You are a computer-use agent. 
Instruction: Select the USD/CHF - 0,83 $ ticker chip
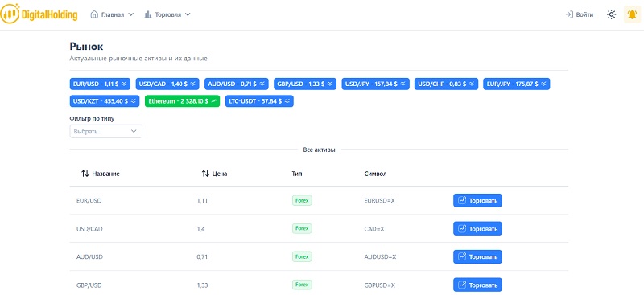[x=447, y=84]
